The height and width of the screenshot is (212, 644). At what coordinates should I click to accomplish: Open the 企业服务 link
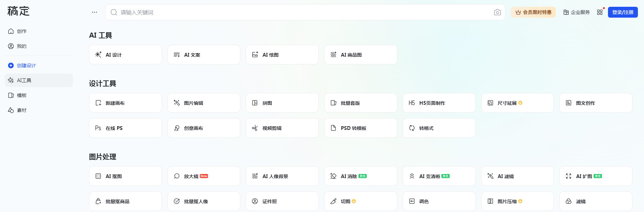(576, 12)
